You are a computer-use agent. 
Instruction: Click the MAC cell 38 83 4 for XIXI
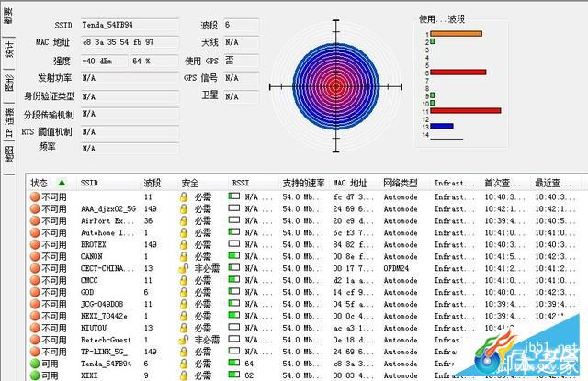[353, 375]
